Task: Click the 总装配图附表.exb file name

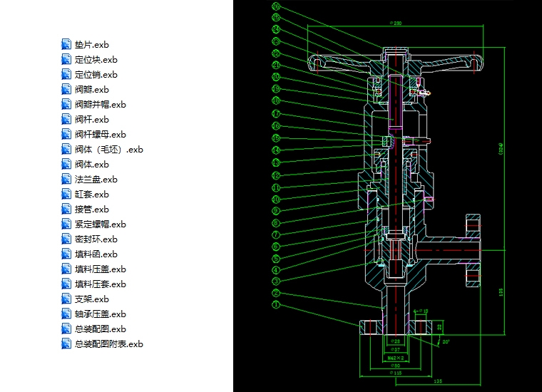Action: (108, 344)
